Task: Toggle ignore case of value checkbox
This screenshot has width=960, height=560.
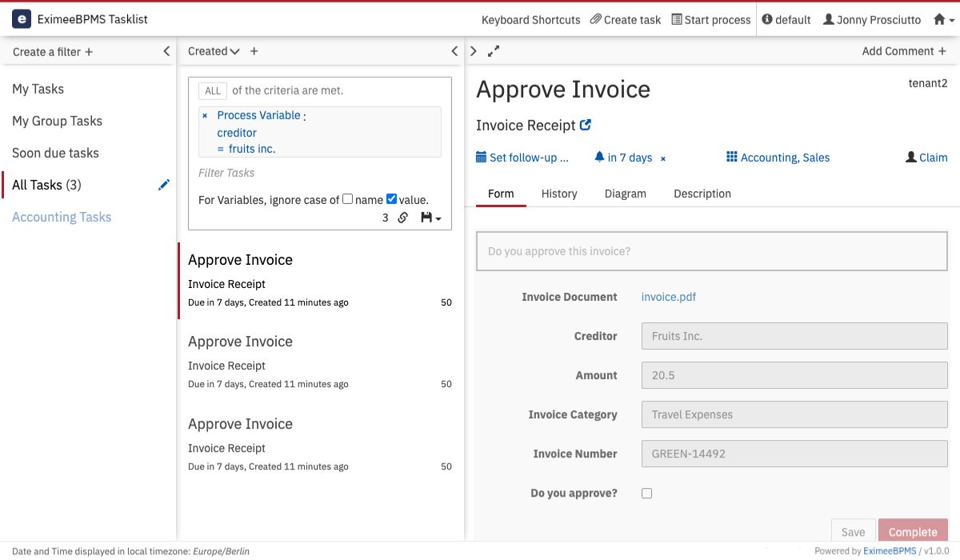Action: pyautogui.click(x=391, y=199)
